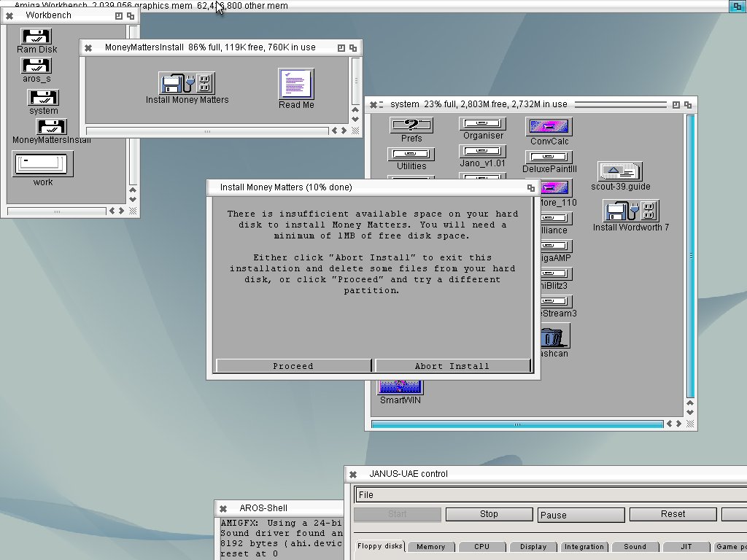The width and height of the screenshot is (747, 560).
Task: Open the Read Me document icon
Action: (x=296, y=84)
